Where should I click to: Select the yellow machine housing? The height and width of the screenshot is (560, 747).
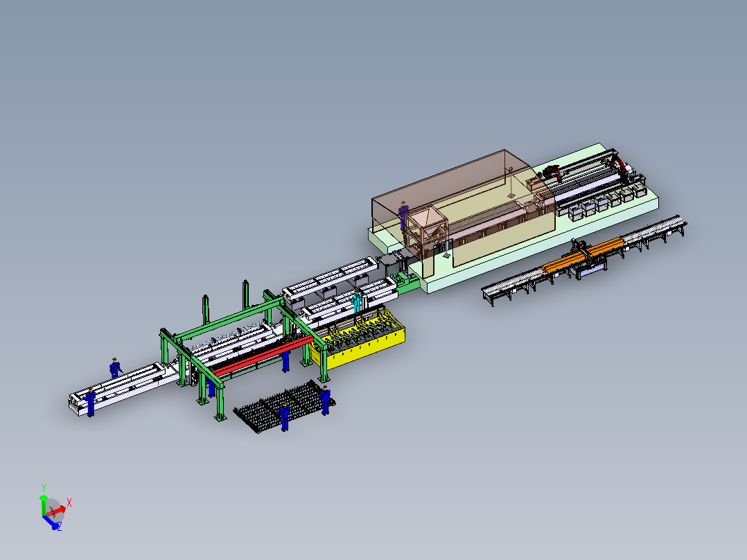pos(367,349)
